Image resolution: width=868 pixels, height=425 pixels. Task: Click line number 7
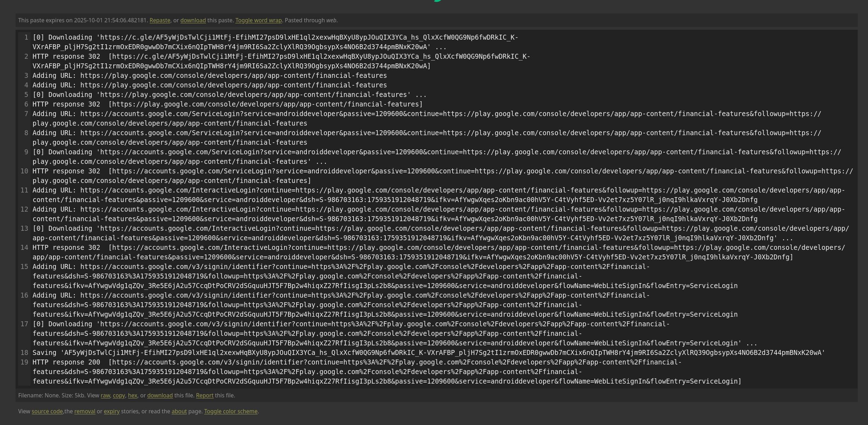[x=26, y=114]
